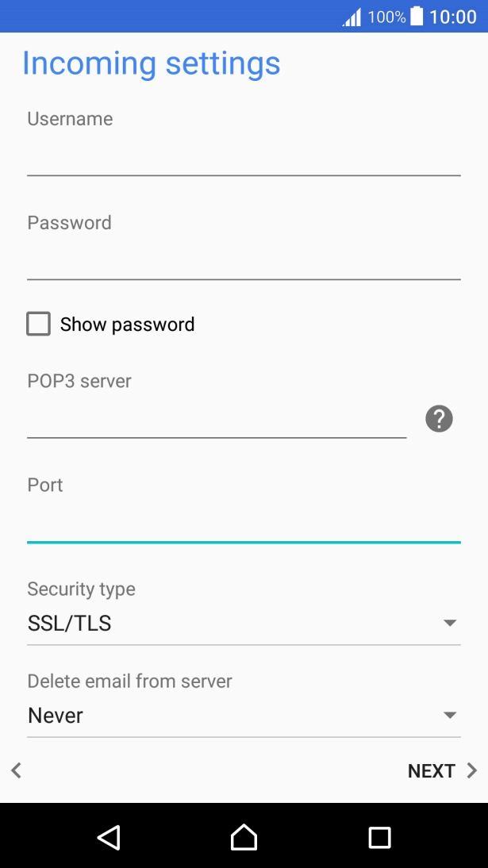Image resolution: width=488 pixels, height=868 pixels.
Task: Tap the Incoming settings heading
Action: [152, 63]
